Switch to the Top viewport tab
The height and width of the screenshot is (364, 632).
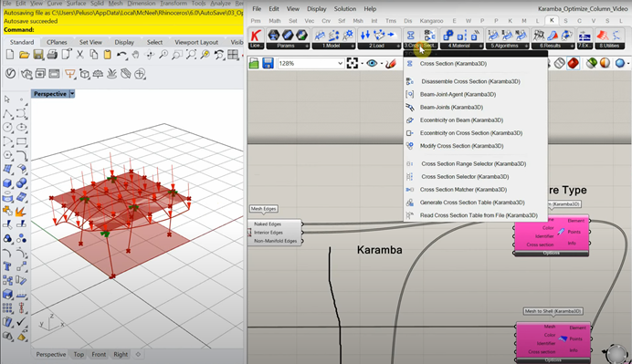pos(79,354)
